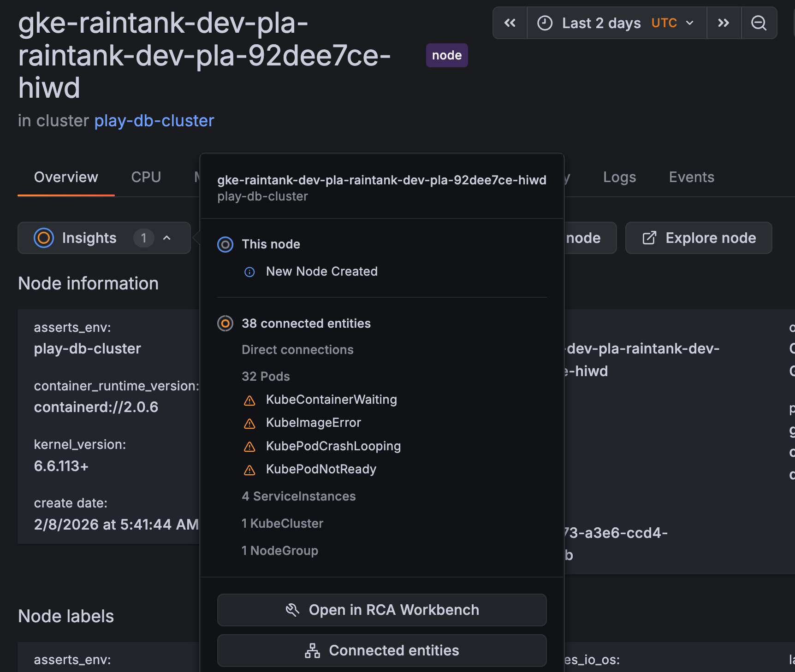795x672 pixels.
Task: Go to the Events tab
Action: [x=691, y=177]
